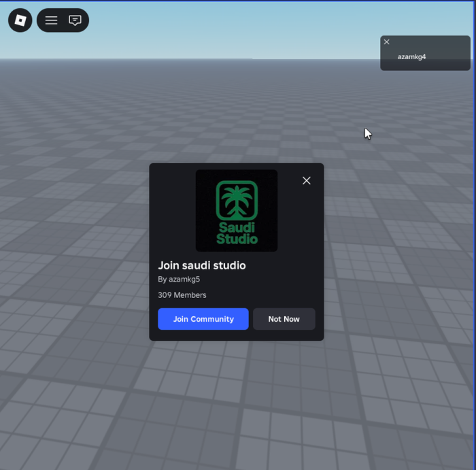Open the Roblox logo menu
476x470 pixels.
[x=20, y=20]
